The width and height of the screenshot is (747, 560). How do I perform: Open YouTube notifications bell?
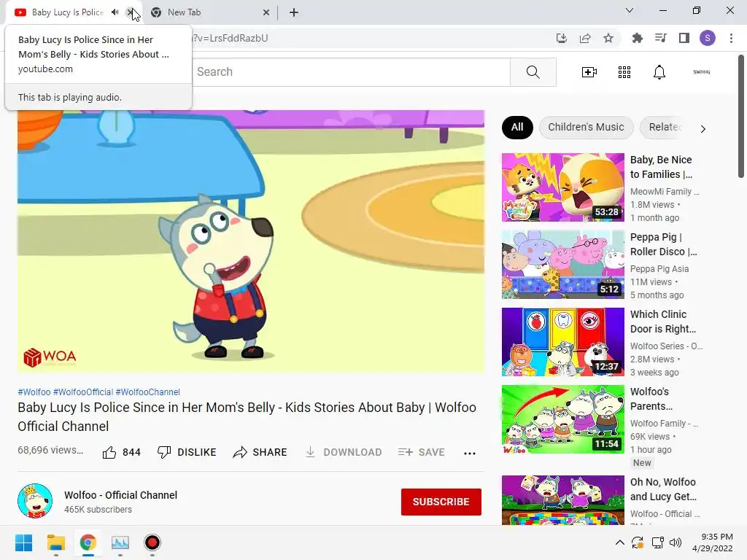(659, 72)
